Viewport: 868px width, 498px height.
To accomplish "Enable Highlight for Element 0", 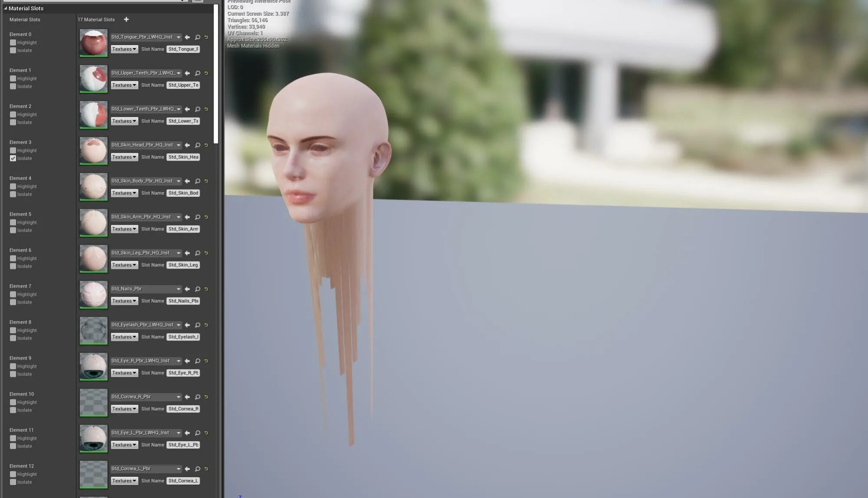I will 13,43.
